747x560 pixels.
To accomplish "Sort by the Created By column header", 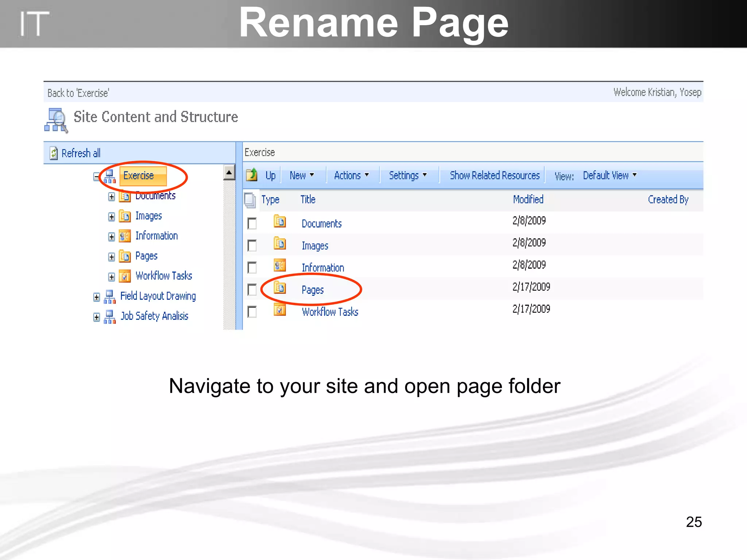I will [x=668, y=200].
